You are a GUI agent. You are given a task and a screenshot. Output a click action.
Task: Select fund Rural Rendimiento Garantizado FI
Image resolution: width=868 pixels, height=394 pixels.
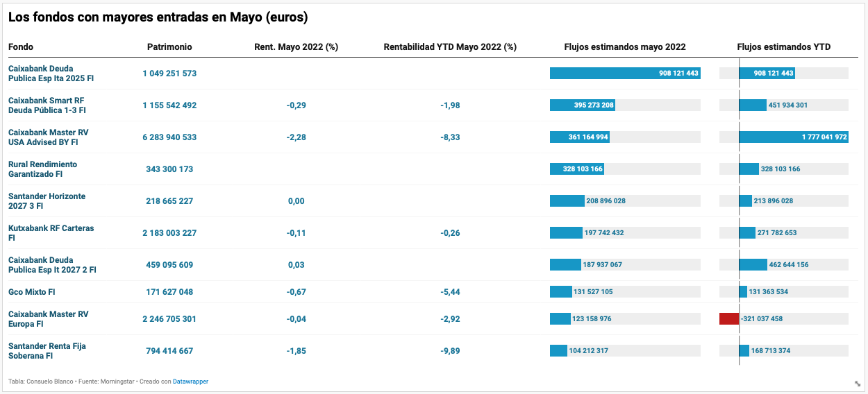pos(42,169)
